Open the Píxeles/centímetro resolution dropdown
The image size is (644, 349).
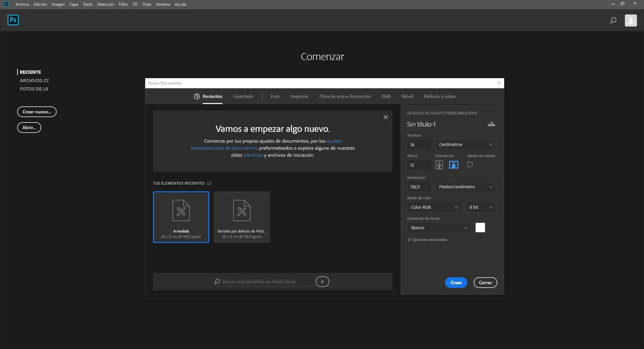point(466,187)
